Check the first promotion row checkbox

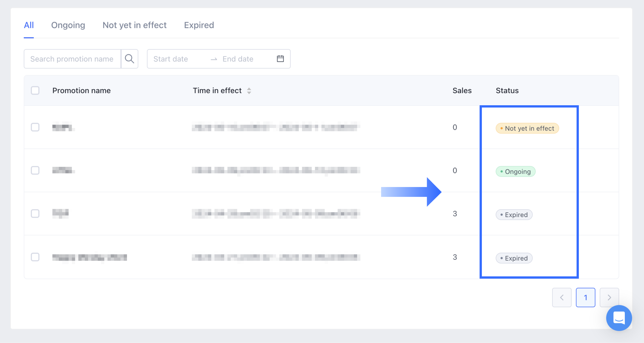(35, 127)
